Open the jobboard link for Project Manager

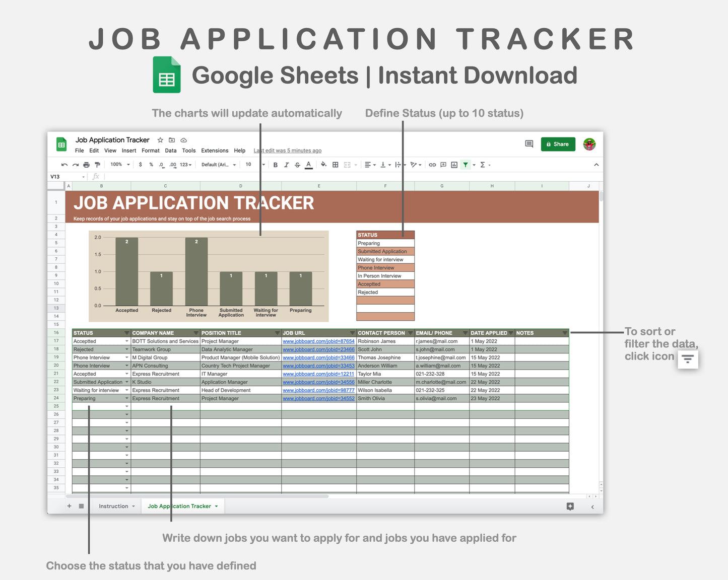point(318,341)
